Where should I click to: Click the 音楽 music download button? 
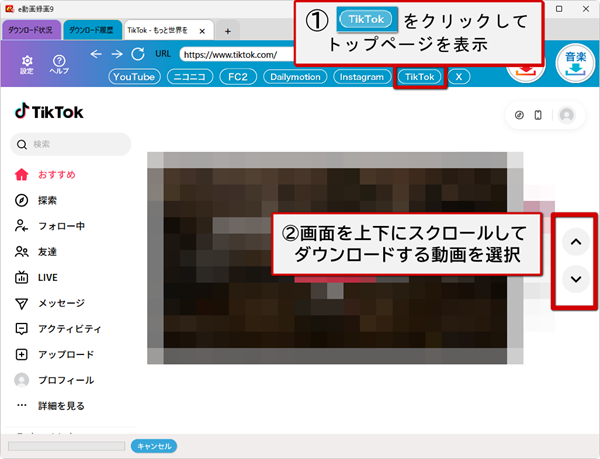click(574, 62)
